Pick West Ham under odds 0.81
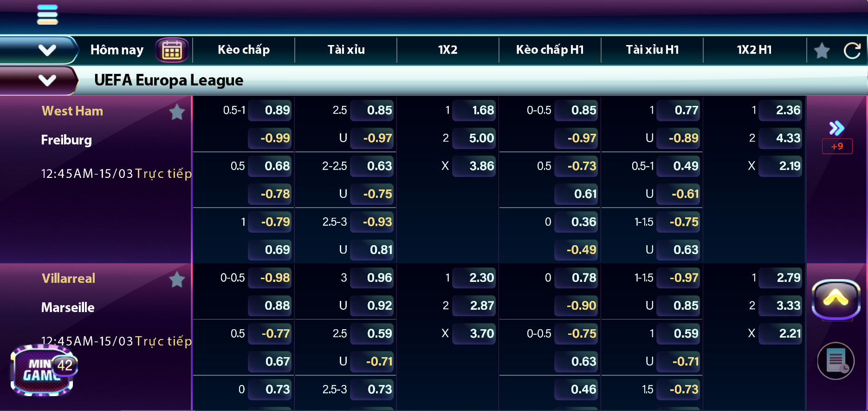 (372, 249)
